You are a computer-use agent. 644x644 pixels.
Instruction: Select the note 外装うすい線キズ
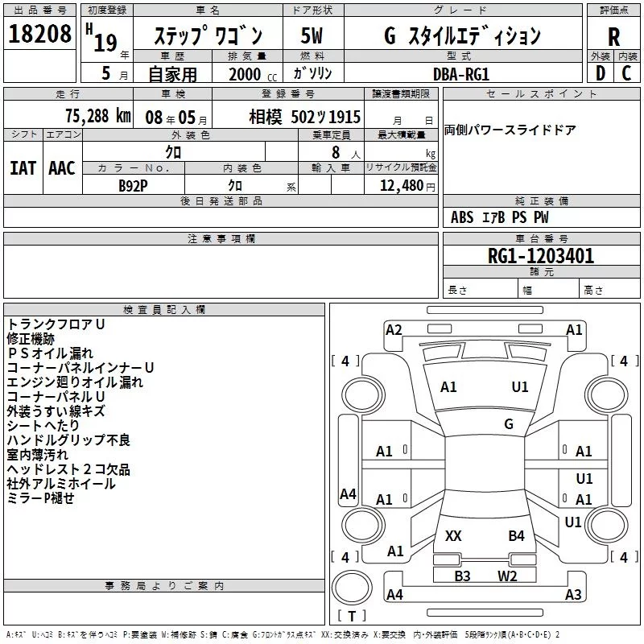pyautogui.click(x=56, y=411)
